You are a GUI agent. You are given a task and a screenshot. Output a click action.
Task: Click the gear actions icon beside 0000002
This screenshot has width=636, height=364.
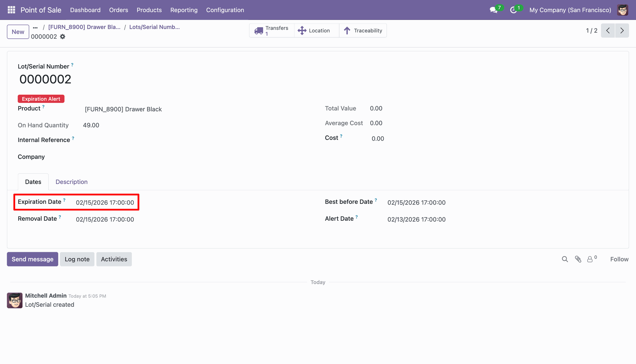[63, 37]
